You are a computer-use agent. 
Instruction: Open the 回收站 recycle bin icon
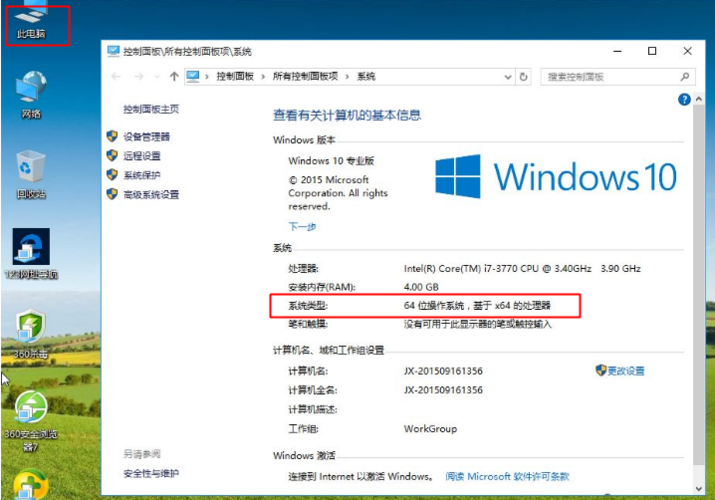[31, 175]
